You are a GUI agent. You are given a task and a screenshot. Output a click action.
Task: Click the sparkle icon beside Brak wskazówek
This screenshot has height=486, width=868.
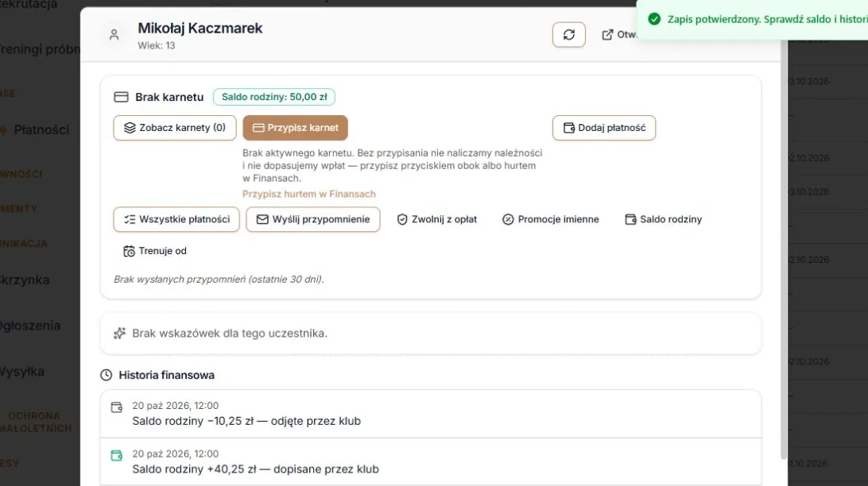tap(119, 334)
